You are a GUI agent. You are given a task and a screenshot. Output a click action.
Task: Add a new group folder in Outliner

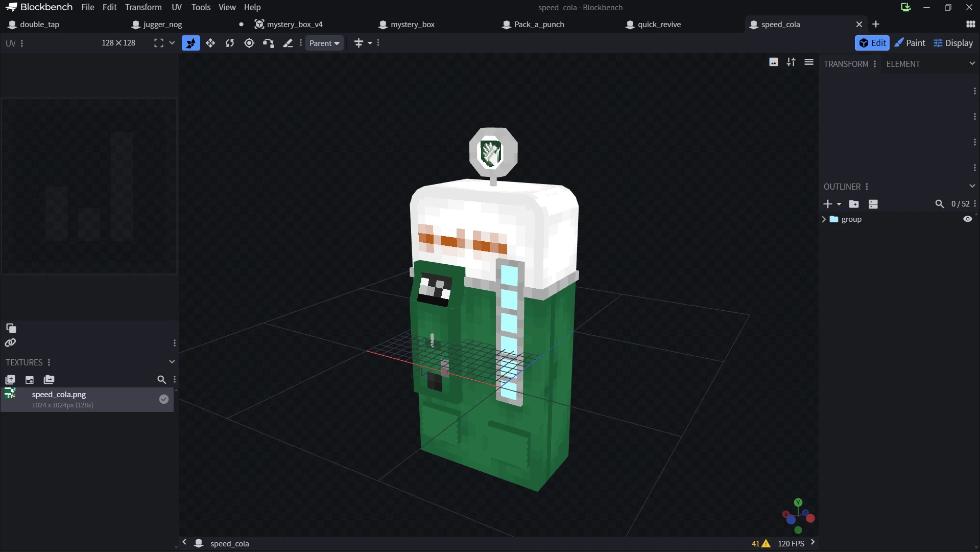[854, 204]
